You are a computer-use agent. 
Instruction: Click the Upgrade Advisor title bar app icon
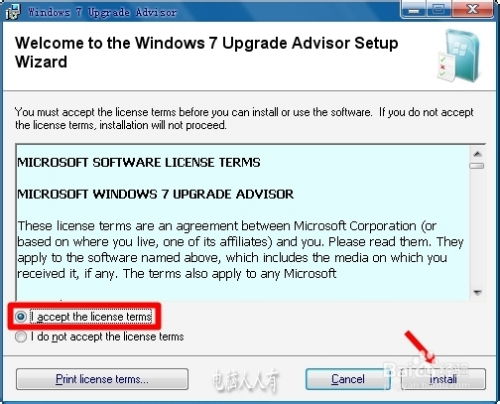[x=13, y=12]
